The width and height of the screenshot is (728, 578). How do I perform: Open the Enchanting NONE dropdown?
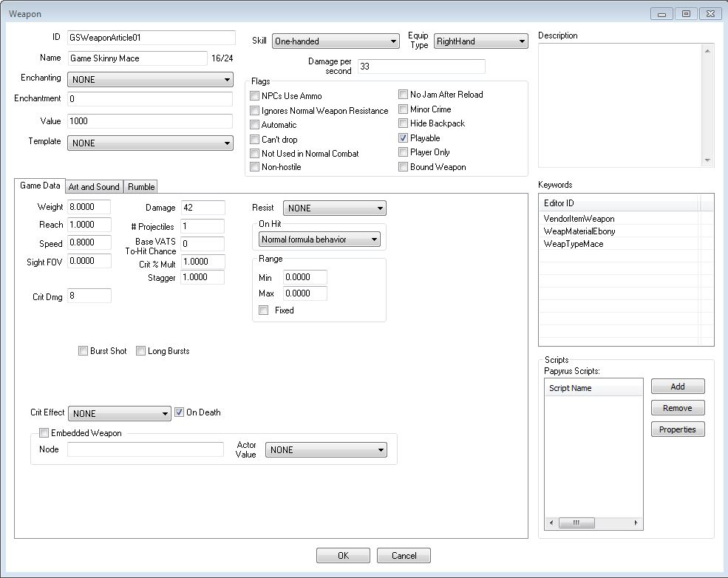point(151,79)
